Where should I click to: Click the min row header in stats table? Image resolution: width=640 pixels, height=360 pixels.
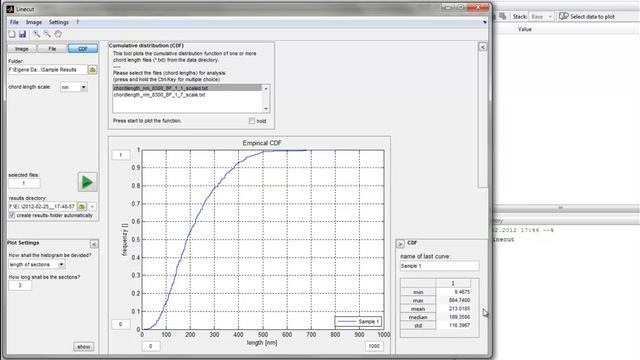pos(418,292)
